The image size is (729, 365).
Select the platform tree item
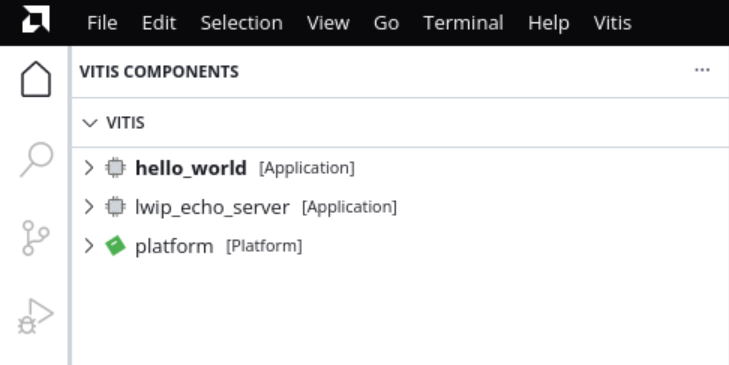tap(400, 246)
